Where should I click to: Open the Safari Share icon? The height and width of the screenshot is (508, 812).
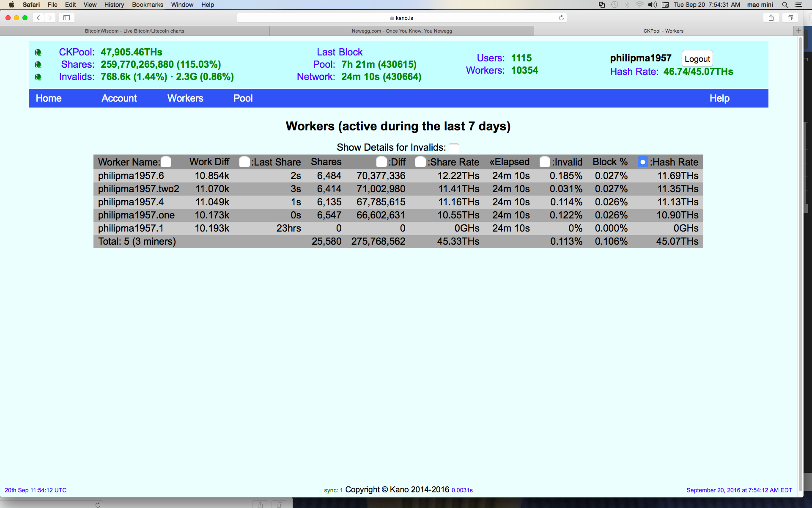pos(771,18)
